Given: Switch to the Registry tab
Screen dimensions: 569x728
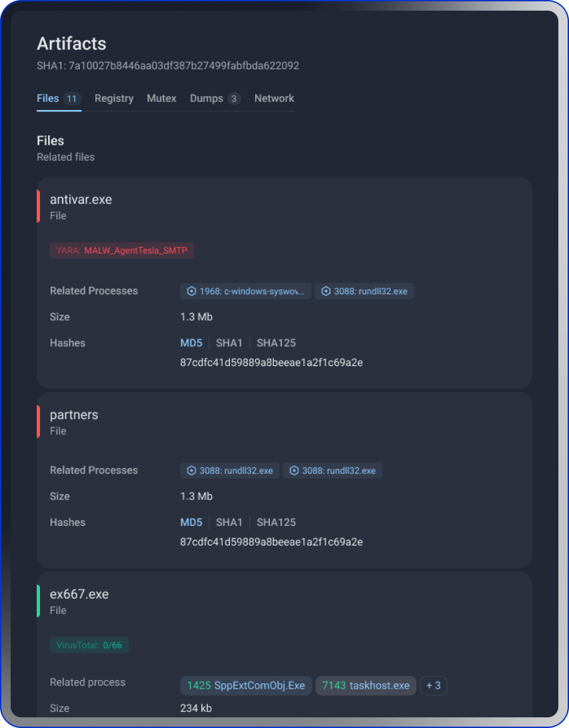Looking at the screenshot, I should pyautogui.click(x=114, y=98).
